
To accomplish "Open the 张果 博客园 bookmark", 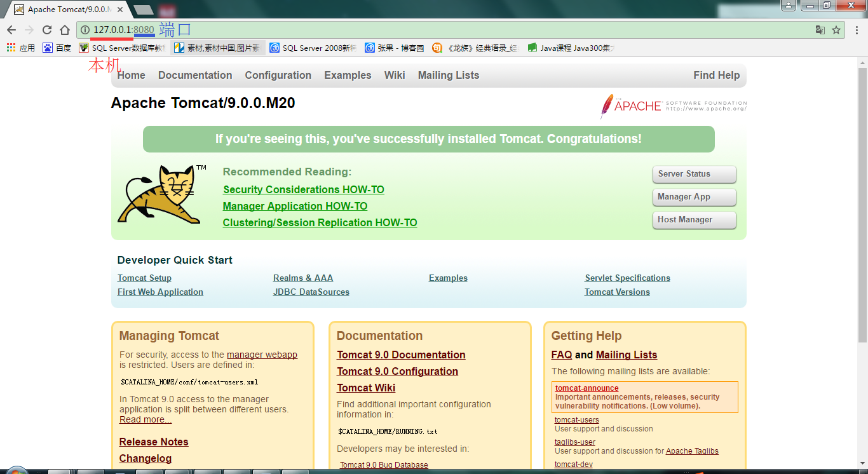I will click(394, 48).
